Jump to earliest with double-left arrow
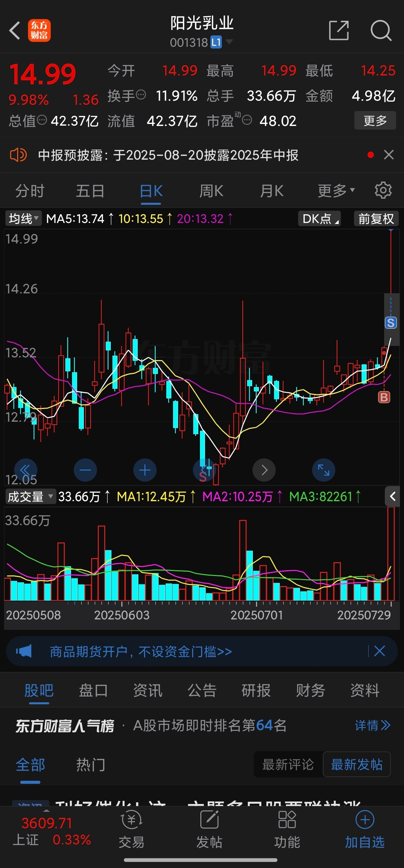The width and height of the screenshot is (404, 868). click(26, 470)
